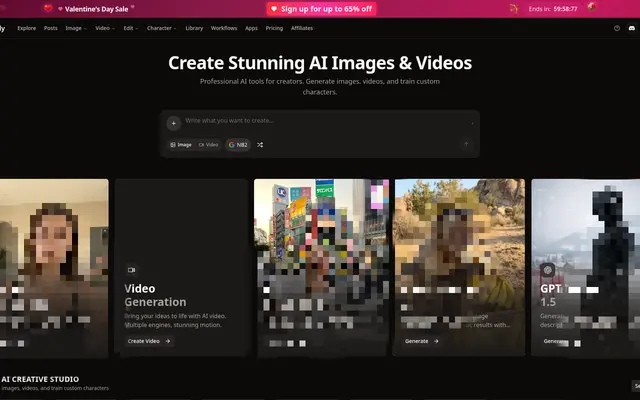Open the NB2 model selector
Screen dimensions: 640x400
click(x=238, y=145)
